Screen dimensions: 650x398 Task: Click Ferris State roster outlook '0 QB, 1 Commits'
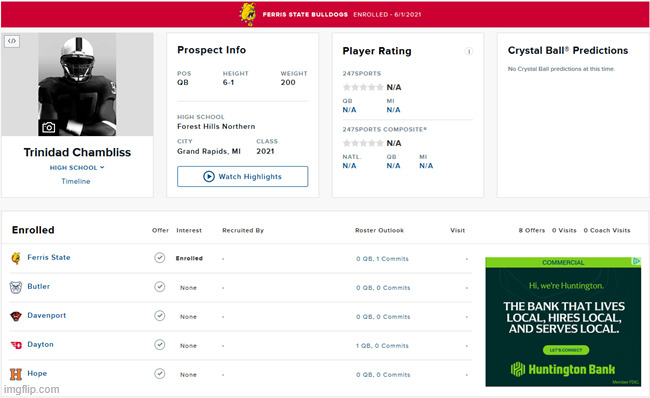382,259
